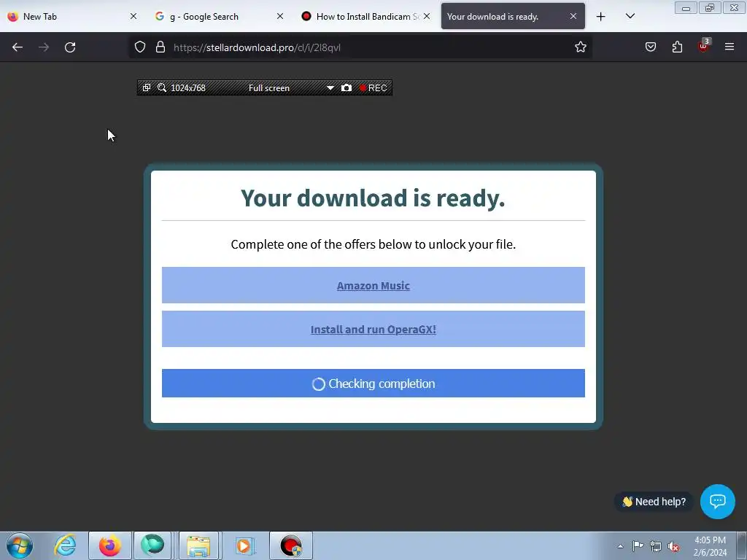Click the Show desktop strip at taskbar end

742,545
